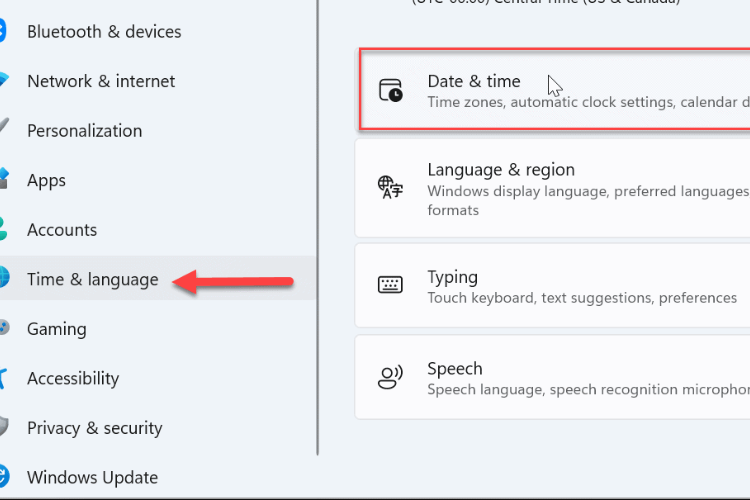
Task: Select Personalization in the sidebar
Action: [85, 131]
